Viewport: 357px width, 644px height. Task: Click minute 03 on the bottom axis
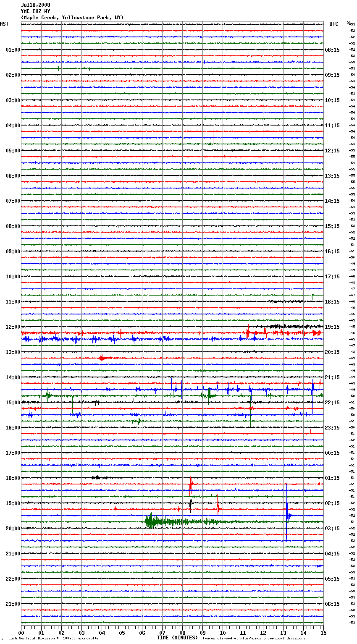(x=81, y=633)
